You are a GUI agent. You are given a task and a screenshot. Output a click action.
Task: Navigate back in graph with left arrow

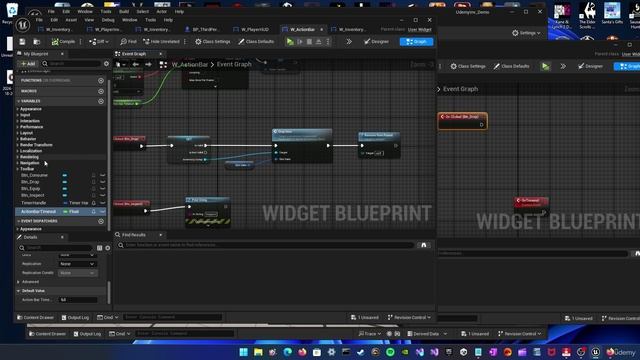(x=136, y=64)
